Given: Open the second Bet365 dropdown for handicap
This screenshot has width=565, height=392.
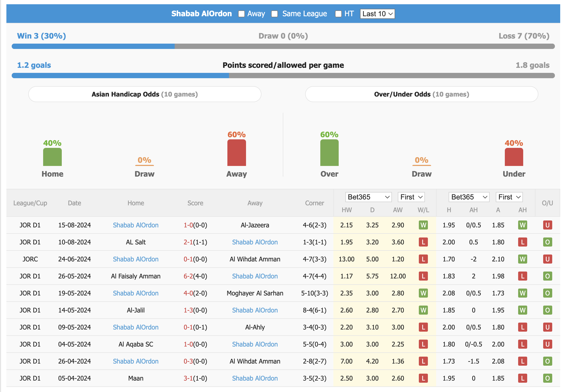Looking at the screenshot, I should coord(469,197).
